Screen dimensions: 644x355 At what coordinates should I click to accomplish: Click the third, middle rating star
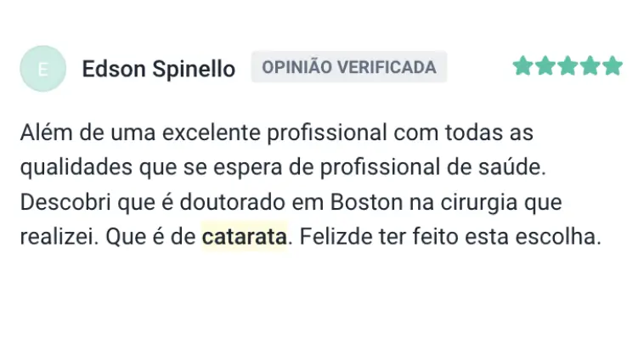pyautogui.click(x=568, y=66)
